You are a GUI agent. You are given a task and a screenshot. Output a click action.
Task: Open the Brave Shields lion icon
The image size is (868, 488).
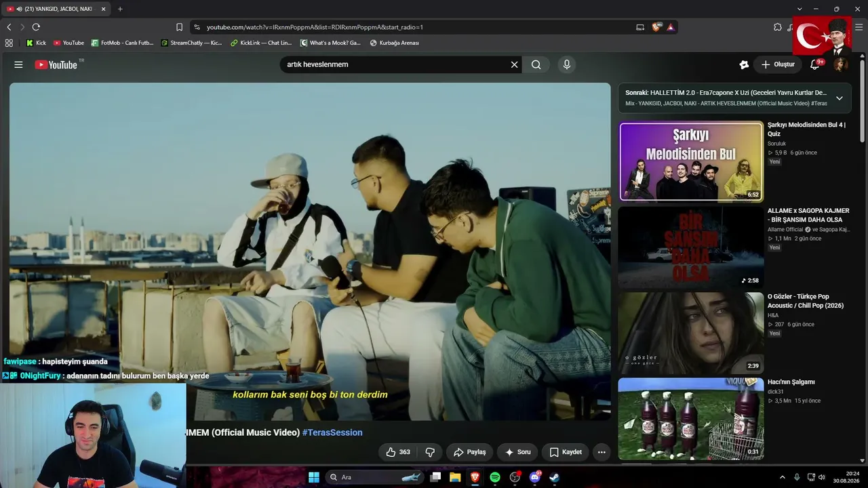(x=656, y=27)
